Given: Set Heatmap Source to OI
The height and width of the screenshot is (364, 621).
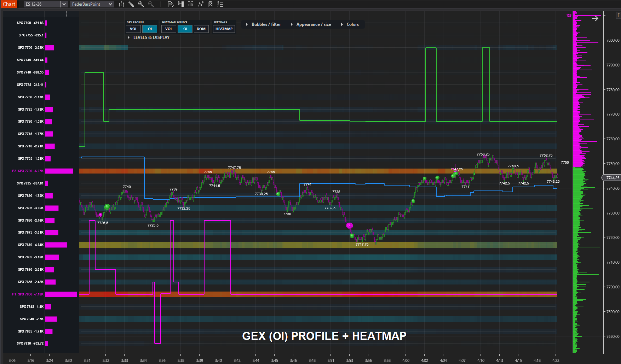Looking at the screenshot, I should pos(185,29).
